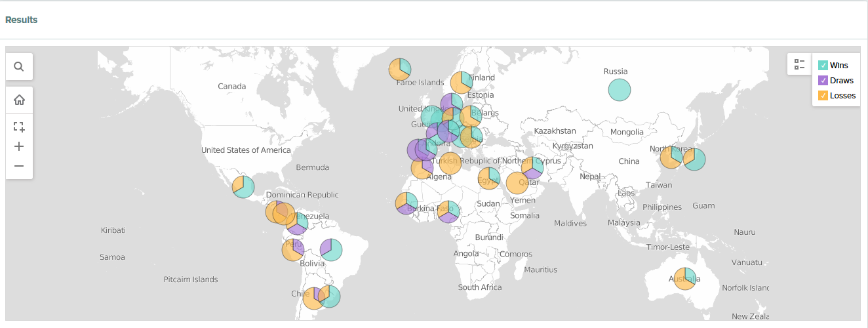Click the Russia pie chart marker

[x=619, y=90]
